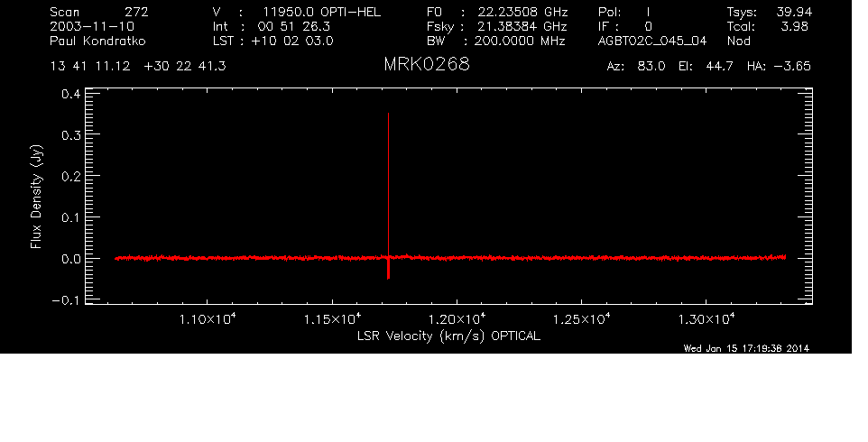Click the source name MRK0268
868x442 pixels.
tap(427, 65)
